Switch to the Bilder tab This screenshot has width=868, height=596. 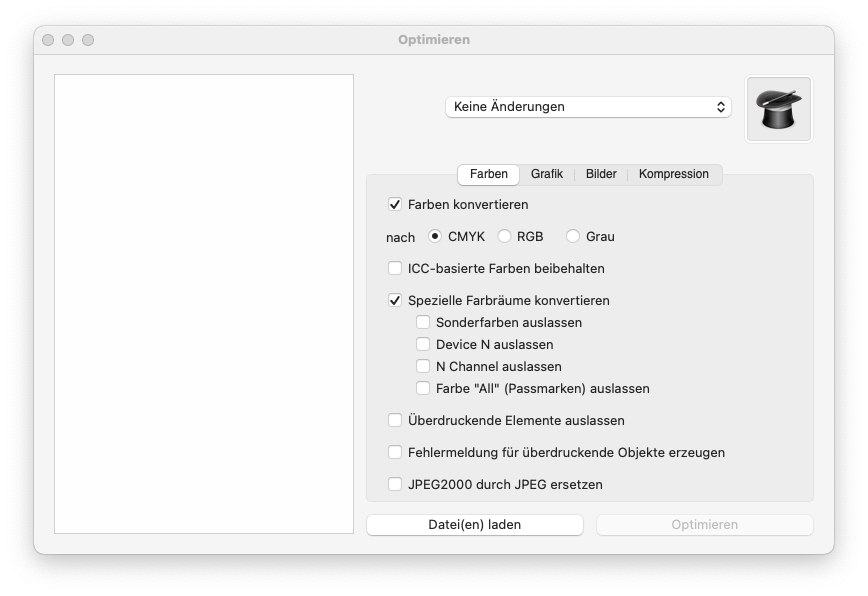[x=601, y=174]
